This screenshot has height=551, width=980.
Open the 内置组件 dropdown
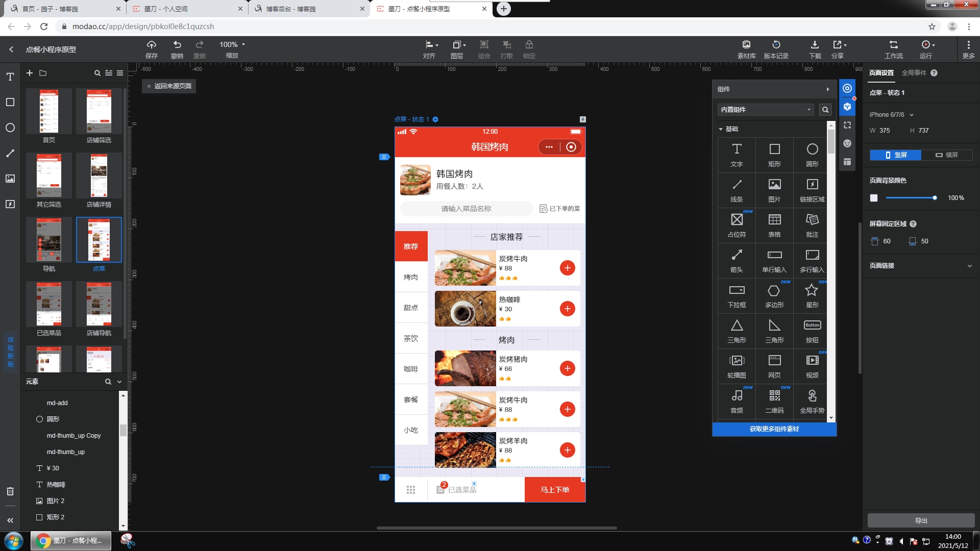click(765, 110)
